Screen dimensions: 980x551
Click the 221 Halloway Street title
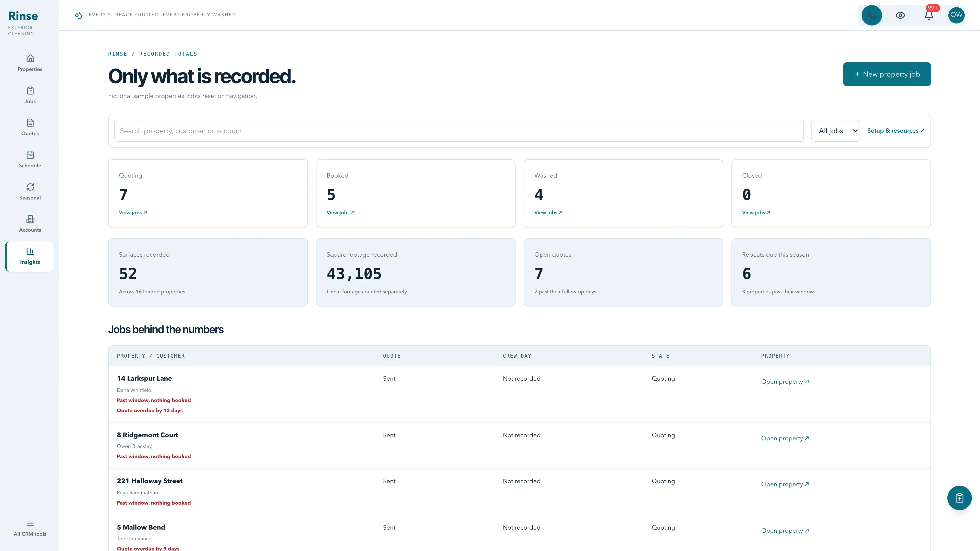pyautogui.click(x=150, y=481)
